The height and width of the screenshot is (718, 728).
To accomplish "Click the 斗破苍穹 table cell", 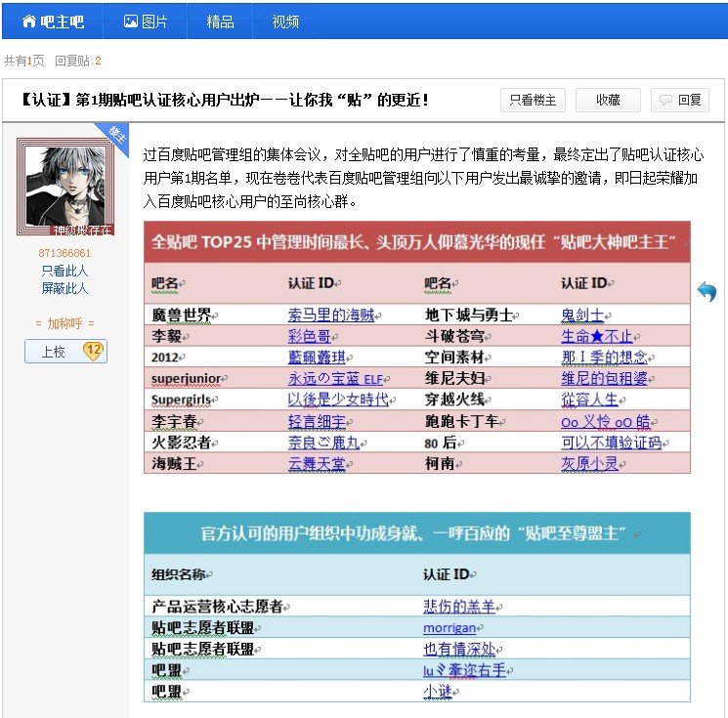I will pyautogui.click(x=454, y=336).
